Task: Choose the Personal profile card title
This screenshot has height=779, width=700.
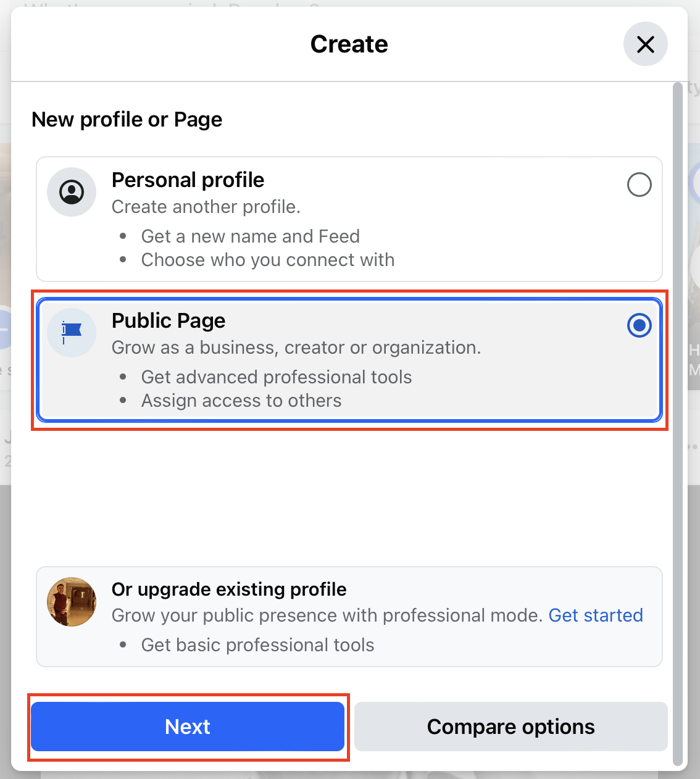Action: tap(188, 180)
